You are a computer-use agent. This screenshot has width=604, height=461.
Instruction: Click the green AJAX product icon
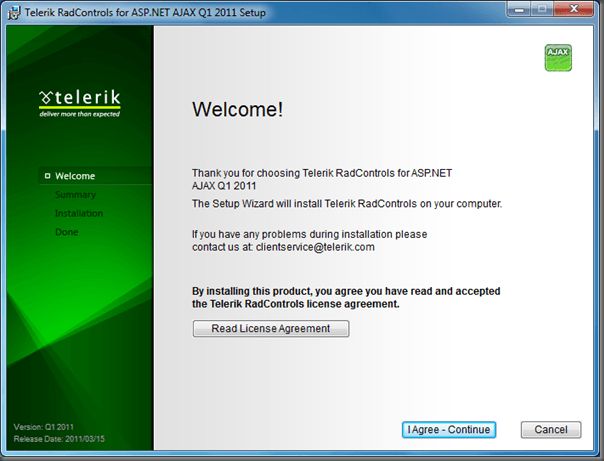click(x=558, y=58)
